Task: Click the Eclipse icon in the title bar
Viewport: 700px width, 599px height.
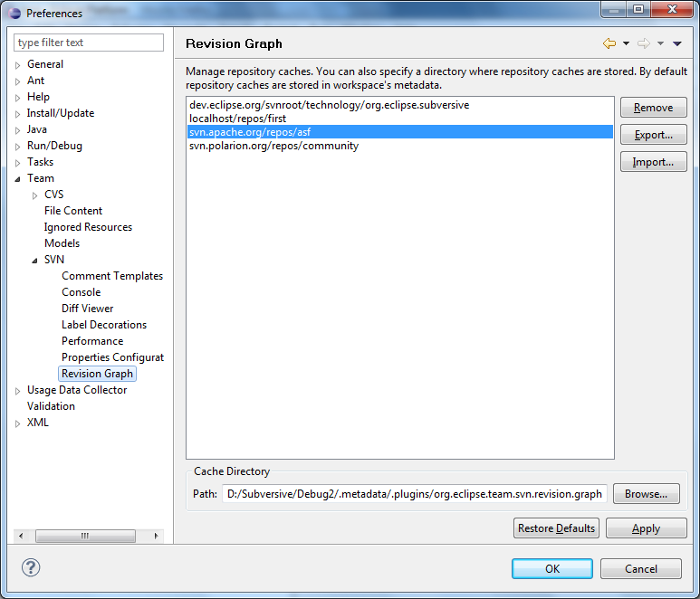Action: 14,13
